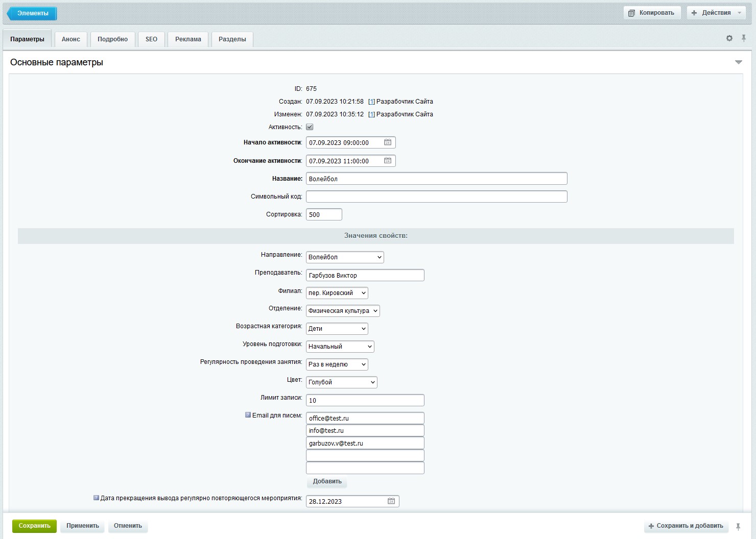Switch to the Анонс tab

[x=71, y=39]
